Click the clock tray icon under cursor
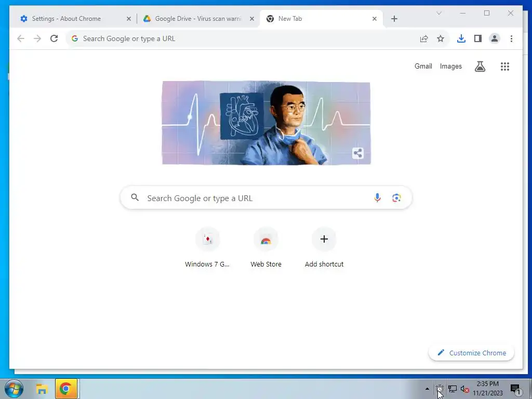 [x=440, y=389]
